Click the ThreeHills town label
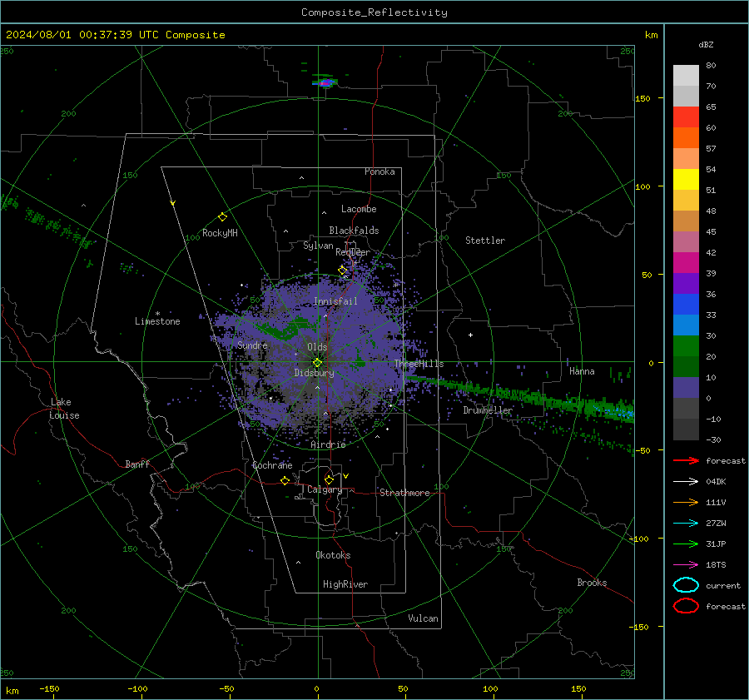Image resolution: width=749 pixels, height=700 pixels. [419, 364]
